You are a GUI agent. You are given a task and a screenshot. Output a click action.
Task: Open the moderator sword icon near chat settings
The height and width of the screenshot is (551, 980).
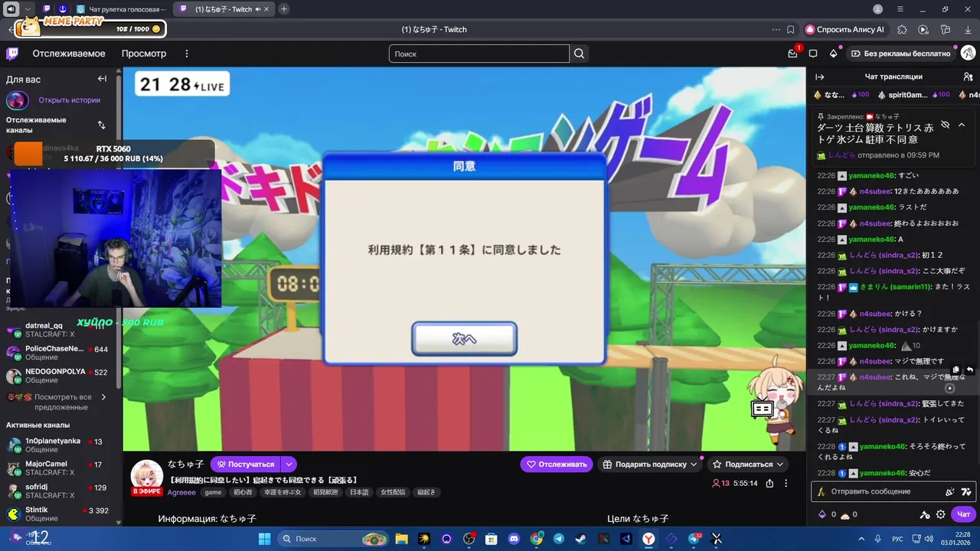(x=925, y=514)
